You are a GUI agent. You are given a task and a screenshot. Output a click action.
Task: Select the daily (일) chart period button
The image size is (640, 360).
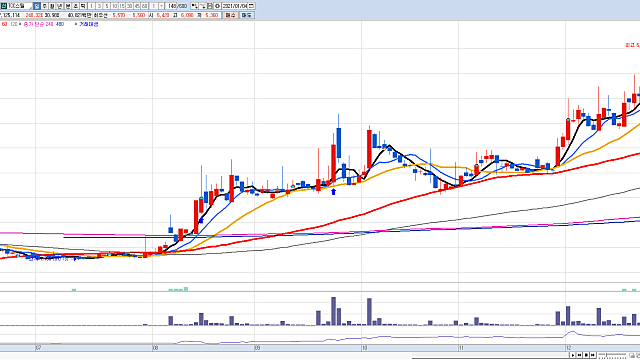coord(37,6)
